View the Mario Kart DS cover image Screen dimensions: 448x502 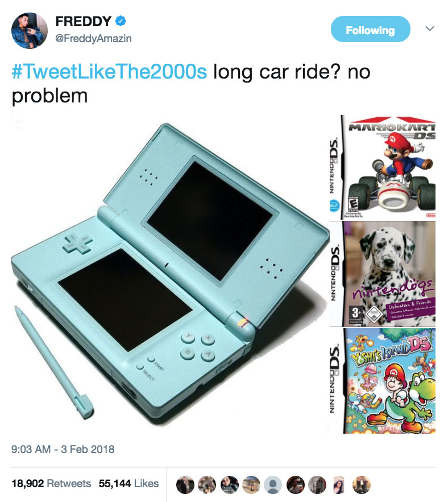[383, 167]
